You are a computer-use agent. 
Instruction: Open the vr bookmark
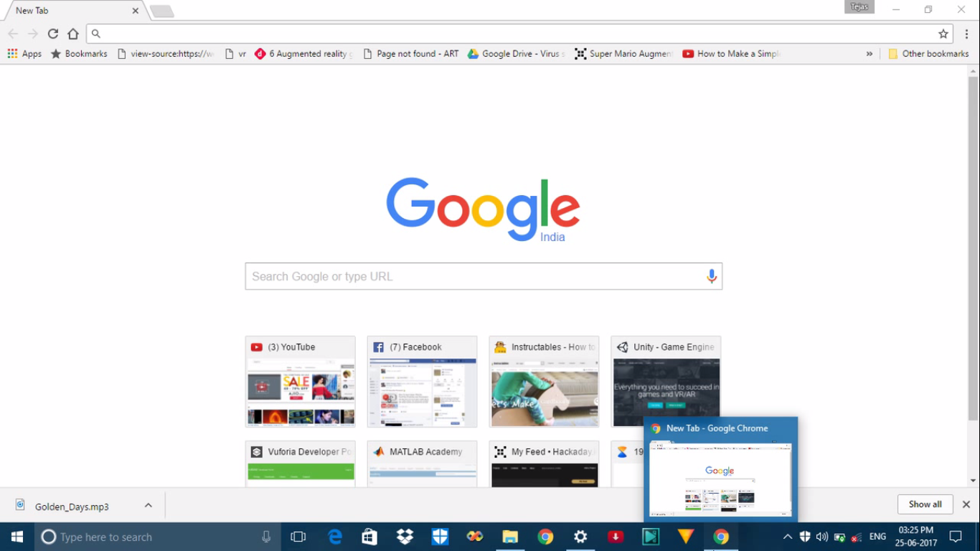pos(235,54)
